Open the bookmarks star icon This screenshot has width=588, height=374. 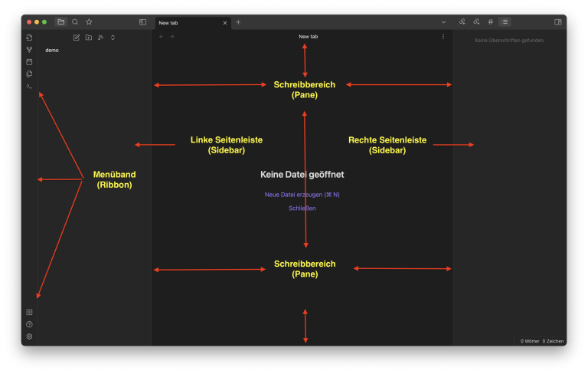89,21
